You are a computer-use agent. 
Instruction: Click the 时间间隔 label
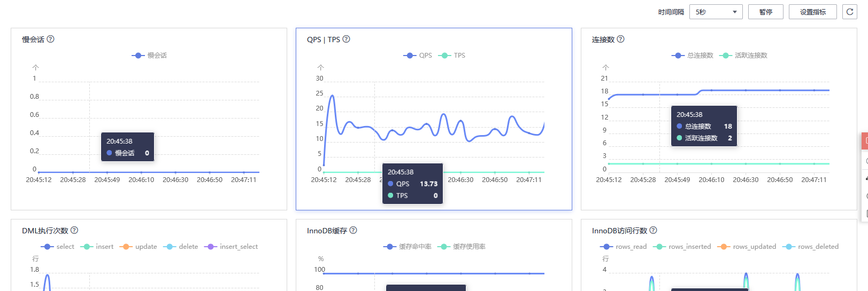[671, 12]
